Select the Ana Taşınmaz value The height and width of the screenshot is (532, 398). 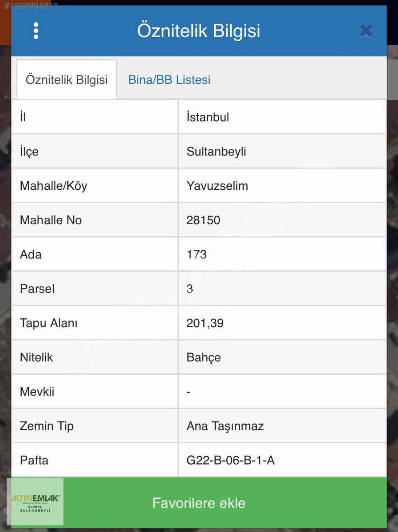pos(225,426)
